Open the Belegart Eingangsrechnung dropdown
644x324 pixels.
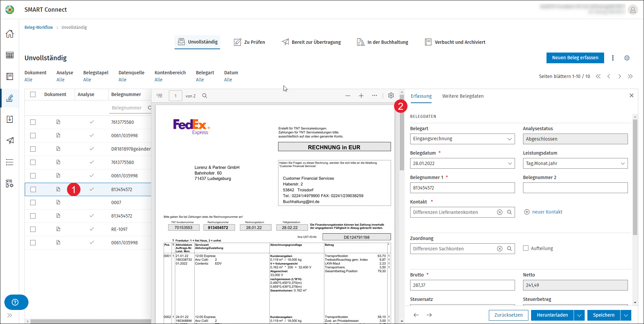pos(462,139)
